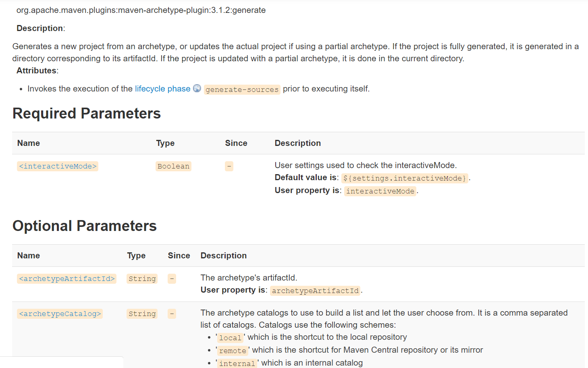Open the <interactiveMode> parameter link
The height and width of the screenshot is (368, 588).
(58, 166)
